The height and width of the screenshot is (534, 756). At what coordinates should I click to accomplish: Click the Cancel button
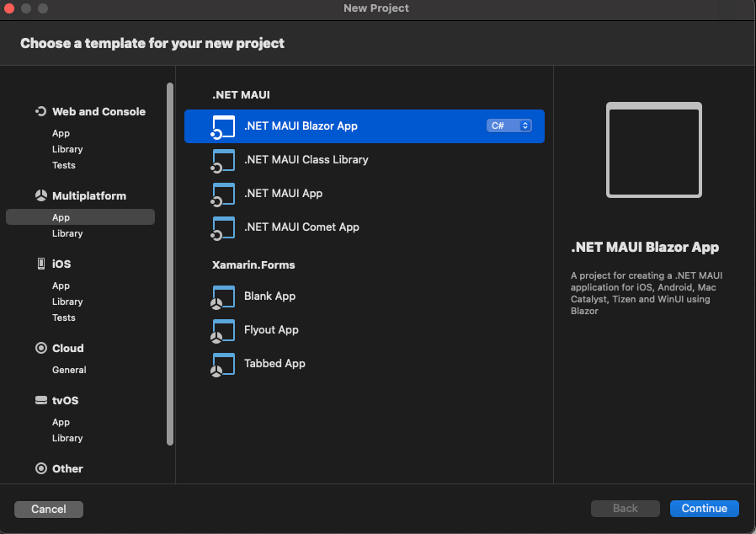(49, 509)
